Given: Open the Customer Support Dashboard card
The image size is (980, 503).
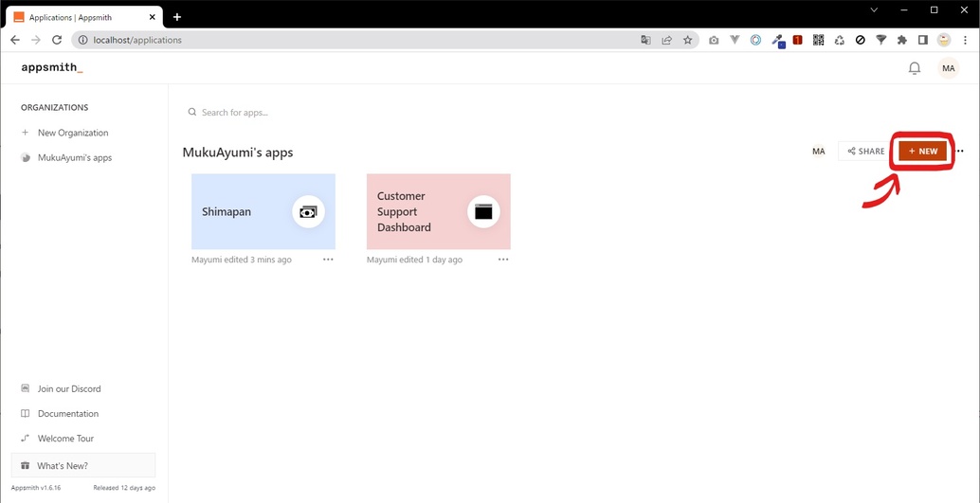Looking at the screenshot, I should 438,212.
